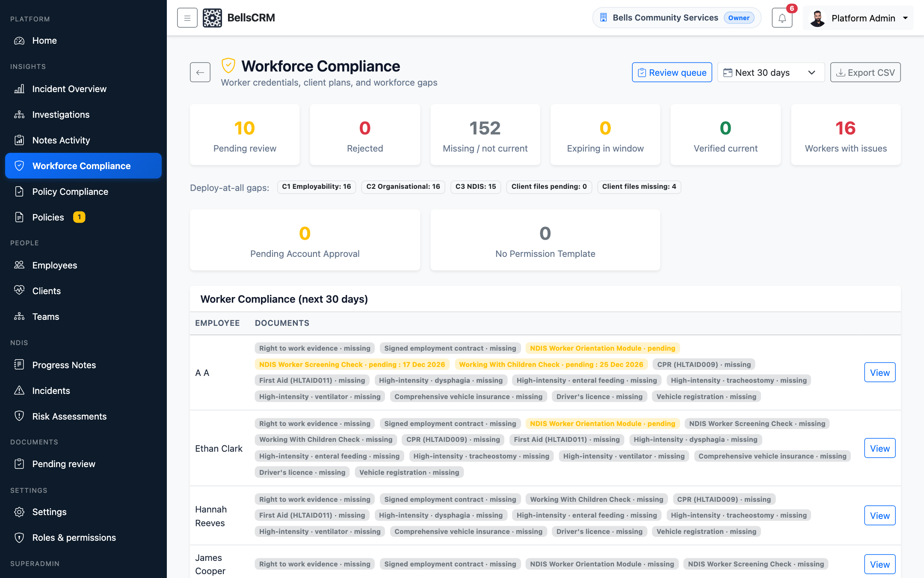Screen dimensions: 924x578
Task: Select Incidents in the NDIS section
Action: [83, 390]
